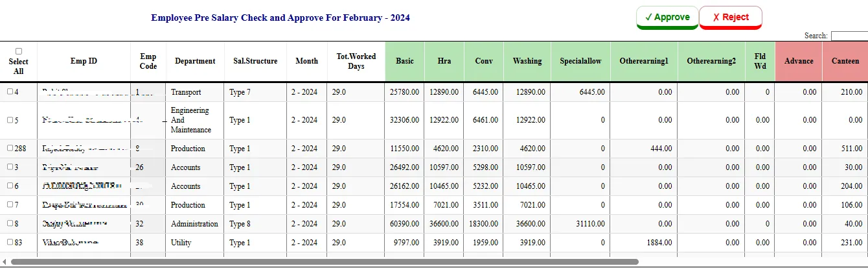Viewport: 868px width, 268px height.
Task: Click the Basic column header
Action: (x=405, y=62)
